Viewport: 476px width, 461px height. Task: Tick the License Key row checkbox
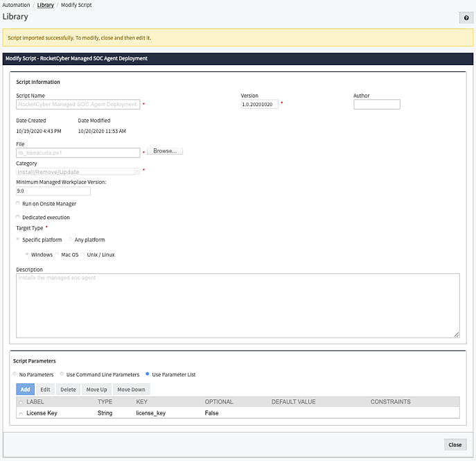(x=21, y=414)
